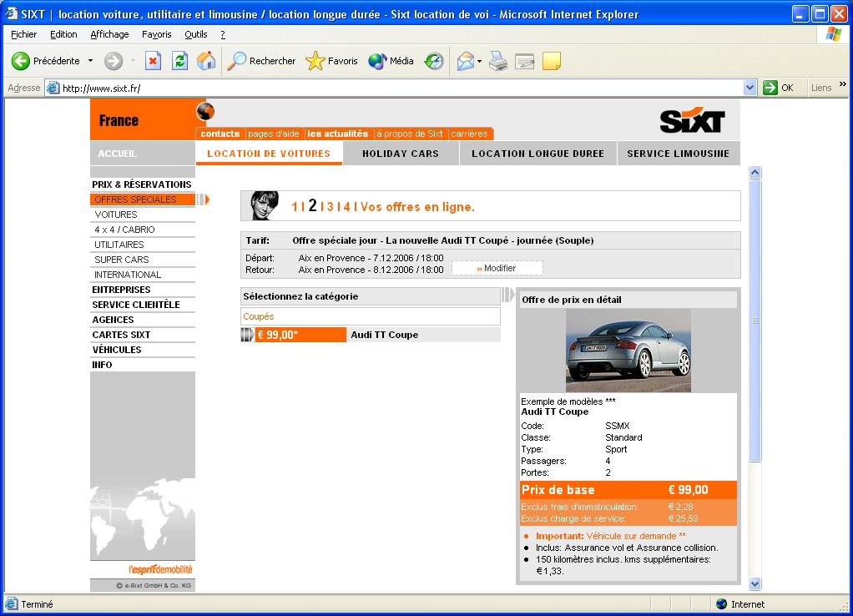Open the Favoris menu in menu bar

156,34
